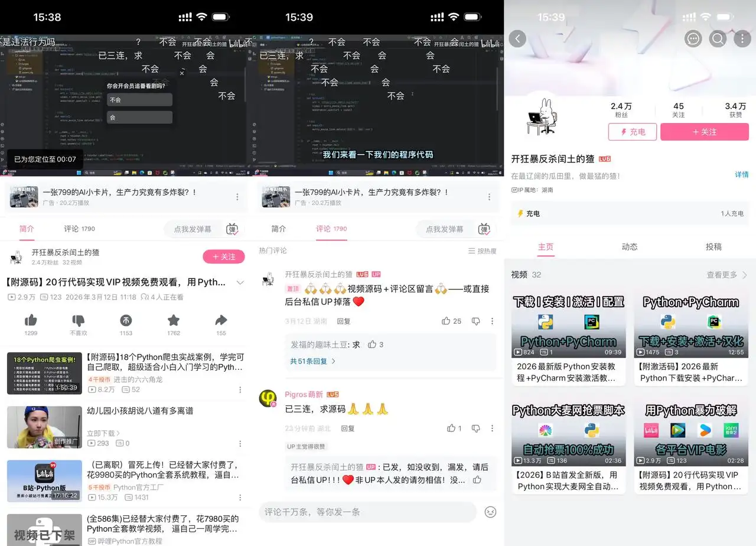Tap 回复 under Pigros萌新 comment

tap(348, 428)
